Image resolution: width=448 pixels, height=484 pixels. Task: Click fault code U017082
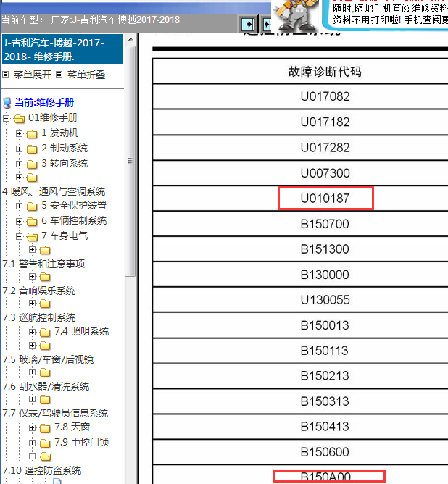click(x=325, y=96)
